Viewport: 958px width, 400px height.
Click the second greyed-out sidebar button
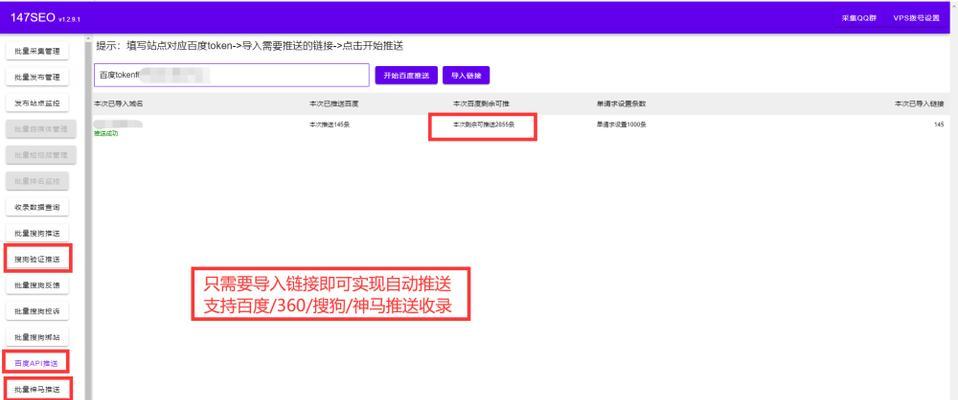(42, 155)
